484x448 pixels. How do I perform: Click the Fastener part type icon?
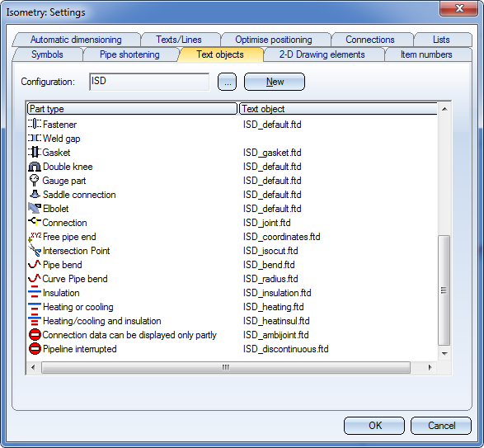(35, 125)
